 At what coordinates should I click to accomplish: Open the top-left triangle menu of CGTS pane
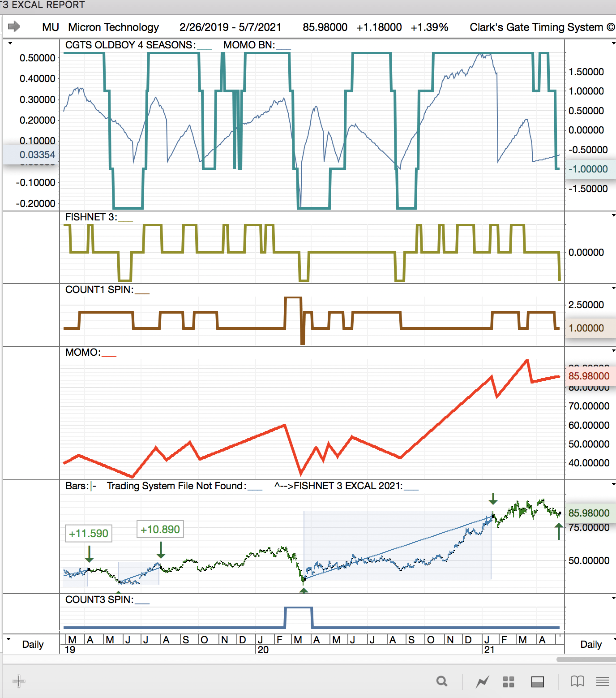click(x=10, y=43)
